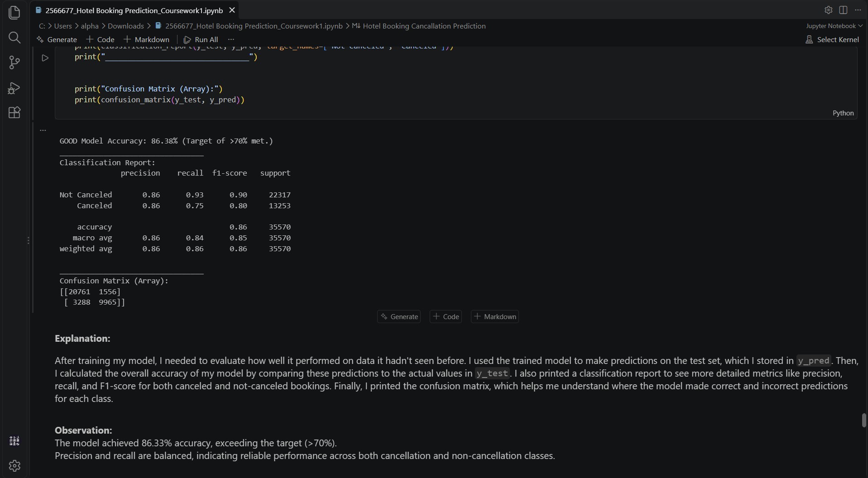Click the Explanation: heading
868x478 pixels.
[x=82, y=339]
